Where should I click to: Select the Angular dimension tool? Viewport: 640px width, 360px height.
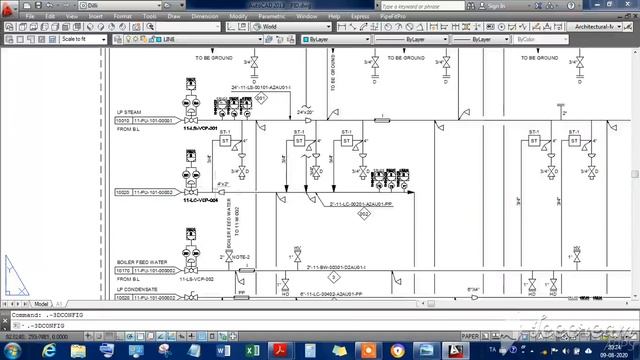(420, 27)
